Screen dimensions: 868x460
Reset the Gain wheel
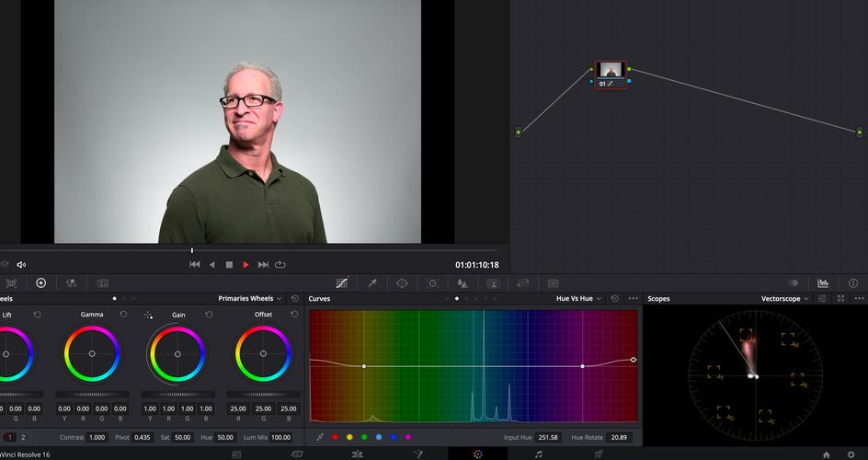click(x=209, y=315)
